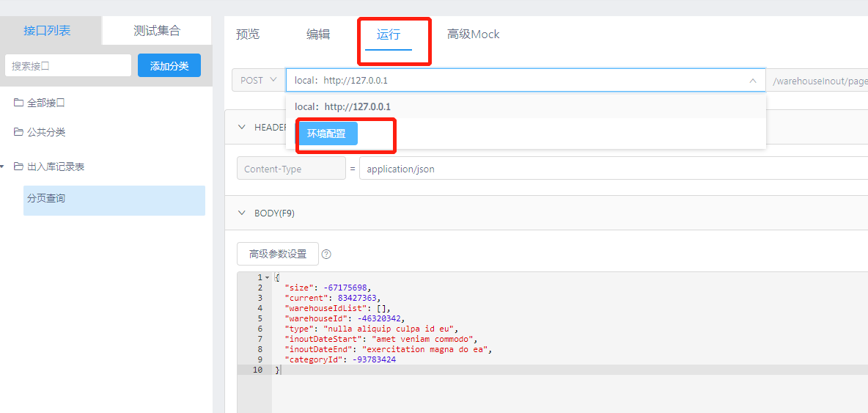
Task: Click the "size" line in JSON editor
Action: pyautogui.click(x=326, y=288)
